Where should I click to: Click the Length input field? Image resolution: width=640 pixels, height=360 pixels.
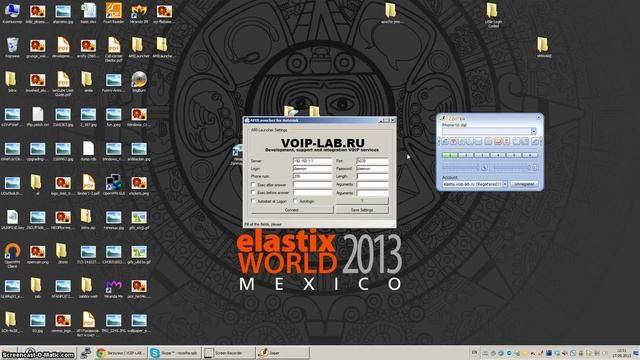pyautogui.click(x=372, y=176)
